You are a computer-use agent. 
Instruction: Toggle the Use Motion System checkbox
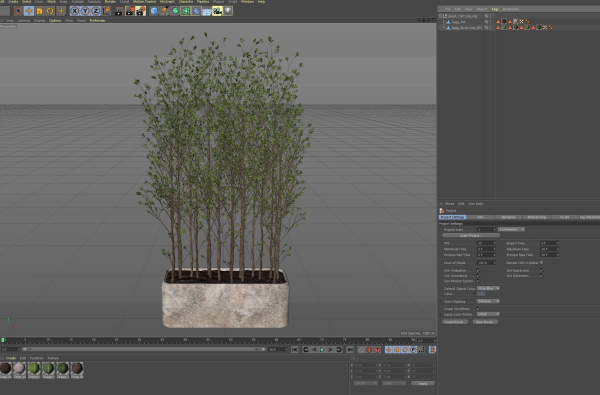point(478,281)
